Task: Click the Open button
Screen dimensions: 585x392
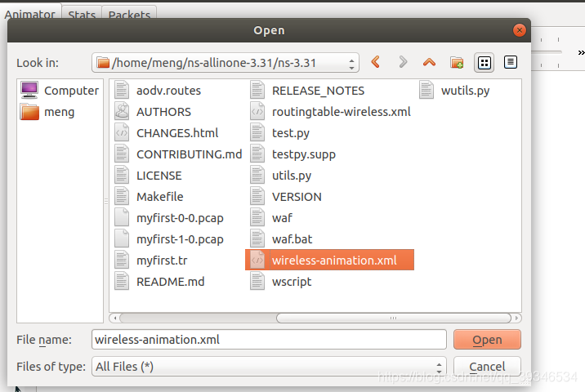Action: tap(487, 340)
